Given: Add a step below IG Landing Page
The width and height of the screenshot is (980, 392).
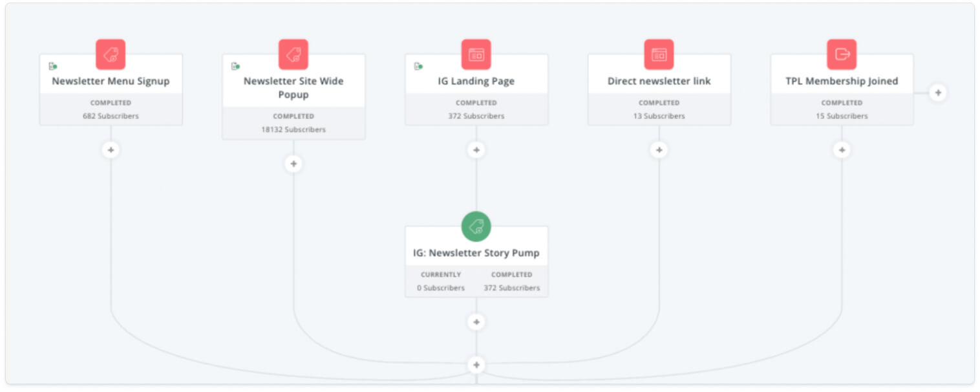Looking at the screenshot, I should 476,149.
